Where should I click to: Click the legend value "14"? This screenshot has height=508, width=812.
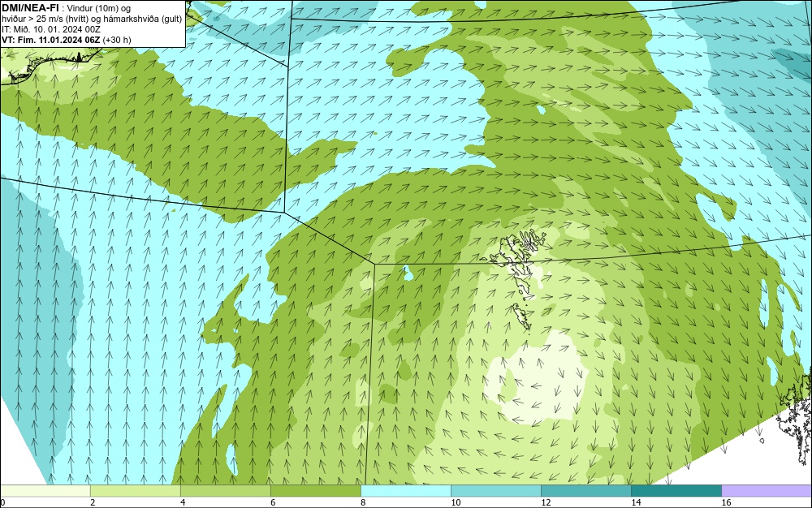(636, 502)
